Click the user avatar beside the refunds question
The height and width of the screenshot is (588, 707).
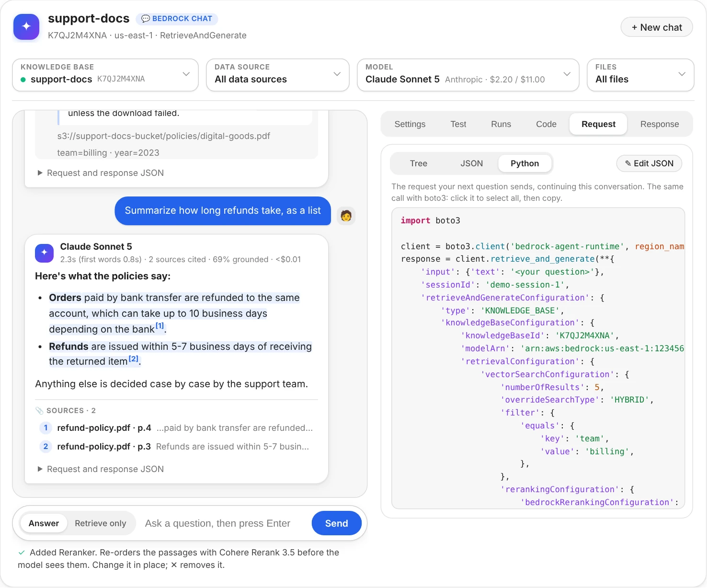(x=346, y=216)
